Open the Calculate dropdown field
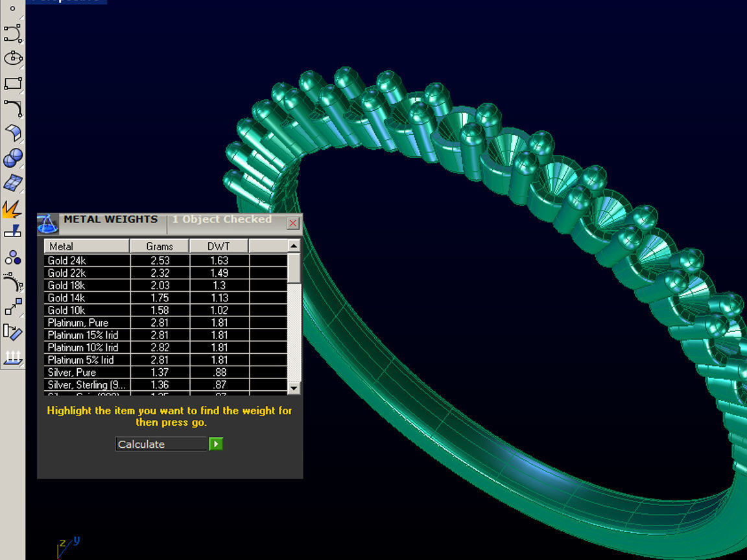 click(162, 444)
